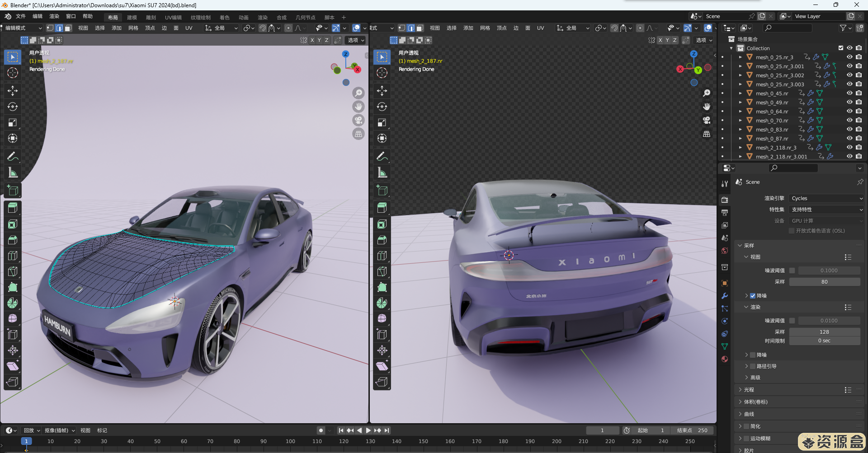Viewport: 868px width, 453px height.
Task: Hide mesh_0_70.nr with its eye icon
Action: tap(849, 120)
